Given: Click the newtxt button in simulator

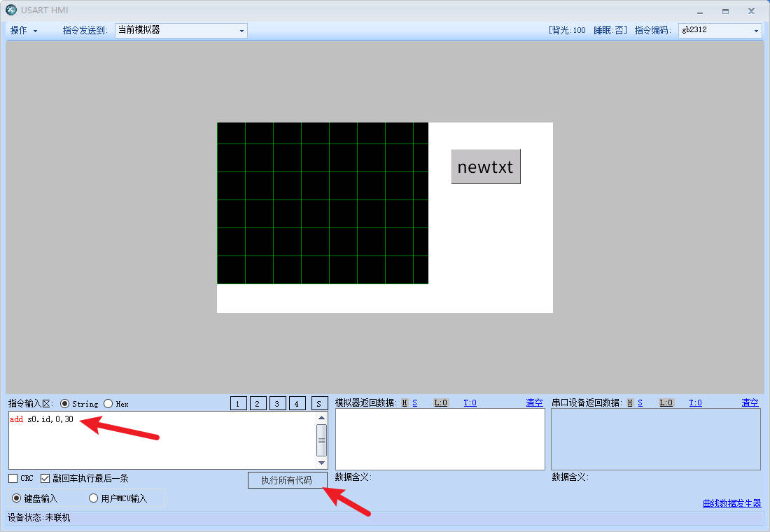Looking at the screenshot, I should point(485,167).
